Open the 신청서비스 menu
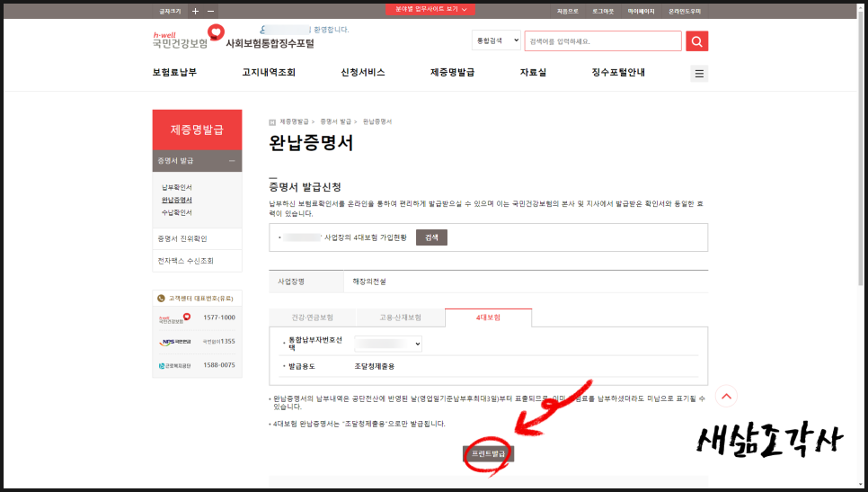868x492 pixels. 363,72
